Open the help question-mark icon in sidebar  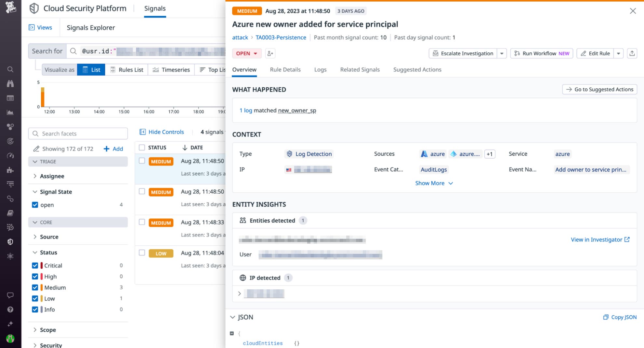tap(10, 309)
